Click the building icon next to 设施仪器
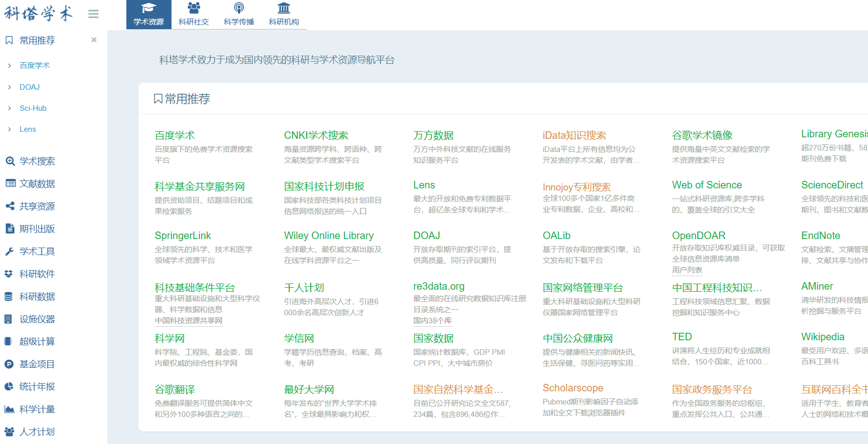The image size is (868, 444). [8, 319]
